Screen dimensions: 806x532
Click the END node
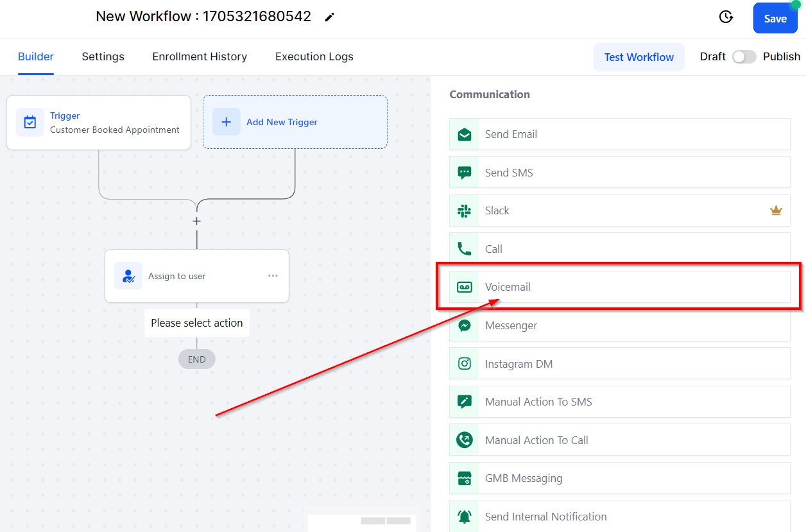pyautogui.click(x=197, y=359)
